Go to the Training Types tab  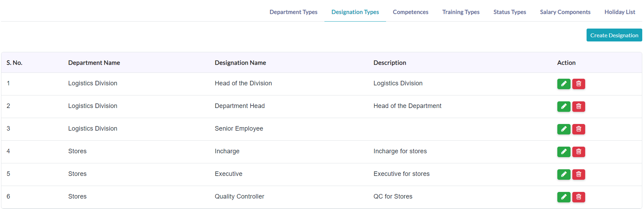coord(461,12)
